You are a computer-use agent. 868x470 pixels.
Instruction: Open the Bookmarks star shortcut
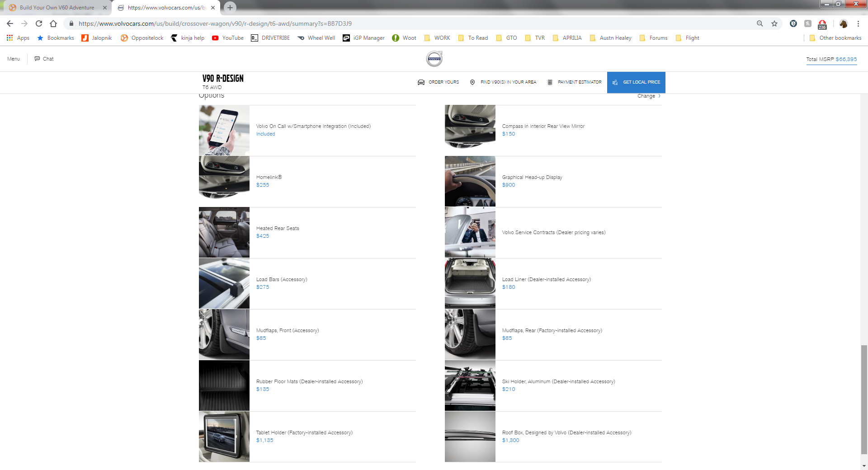click(56, 38)
